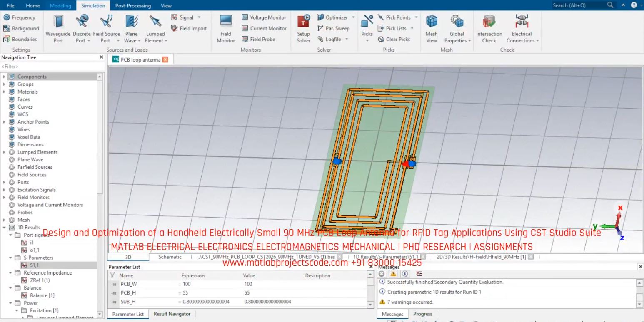The height and width of the screenshot is (322, 644).
Task: Click the Navigation Tree filter field
Action: click(x=52, y=67)
